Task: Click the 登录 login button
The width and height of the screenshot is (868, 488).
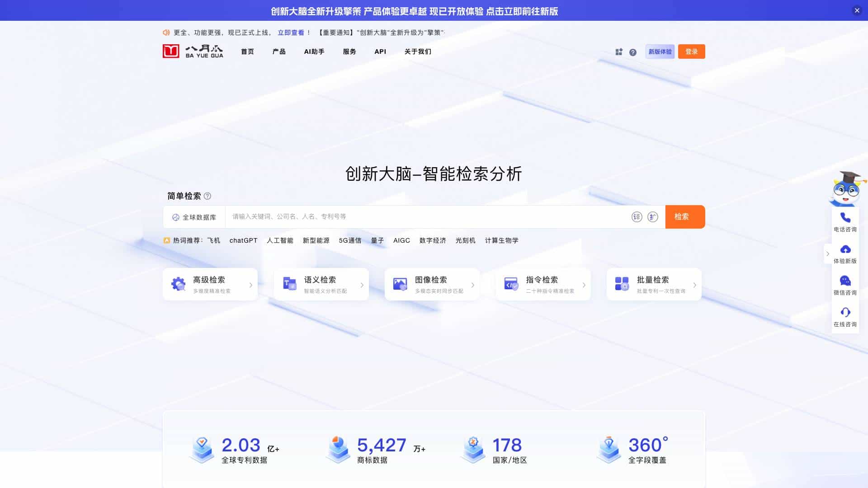Action: (692, 52)
